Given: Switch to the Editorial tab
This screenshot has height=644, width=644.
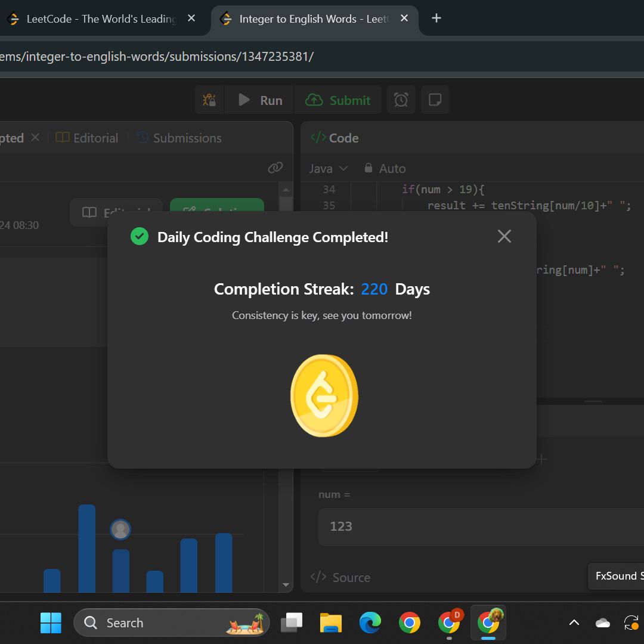Looking at the screenshot, I should (x=87, y=138).
